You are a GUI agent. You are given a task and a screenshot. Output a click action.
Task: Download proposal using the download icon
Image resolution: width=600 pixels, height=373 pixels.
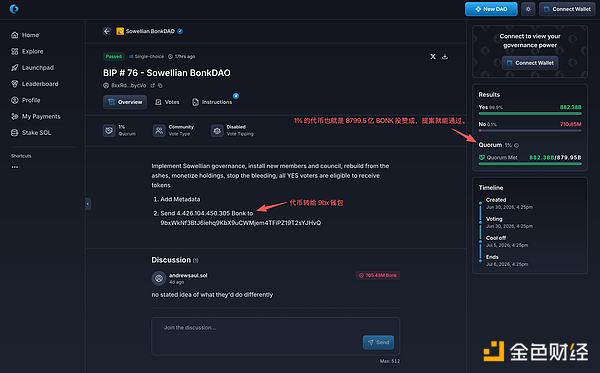(x=445, y=57)
